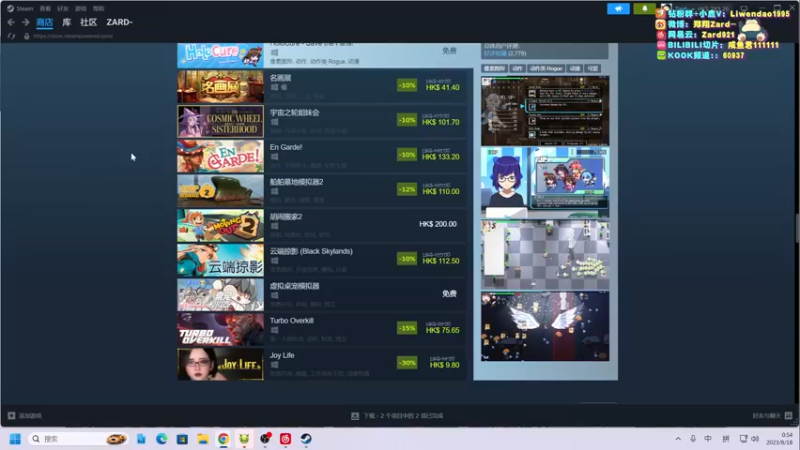Click the HK$ 41.40 price for 名画展
This screenshot has height=450, width=800.
[x=442, y=88]
